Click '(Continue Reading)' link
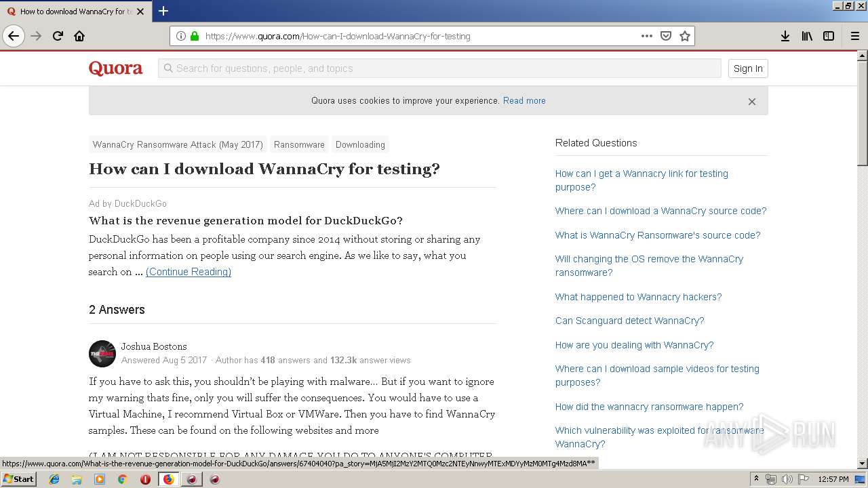 pos(189,272)
